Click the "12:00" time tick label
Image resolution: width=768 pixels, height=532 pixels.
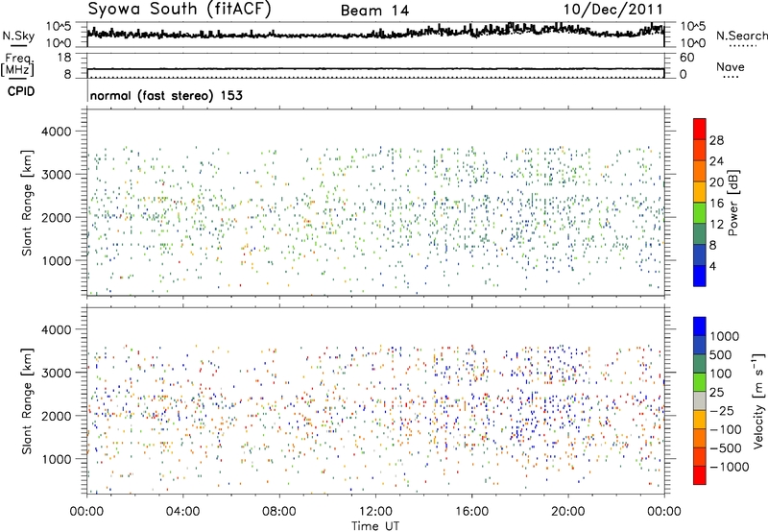[x=375, y=512]
